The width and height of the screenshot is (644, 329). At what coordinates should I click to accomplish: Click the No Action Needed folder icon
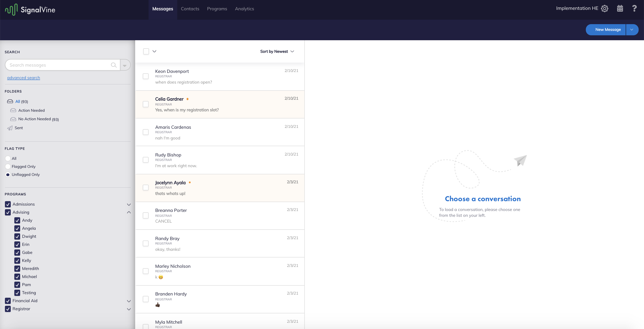(x=13, y=119)
